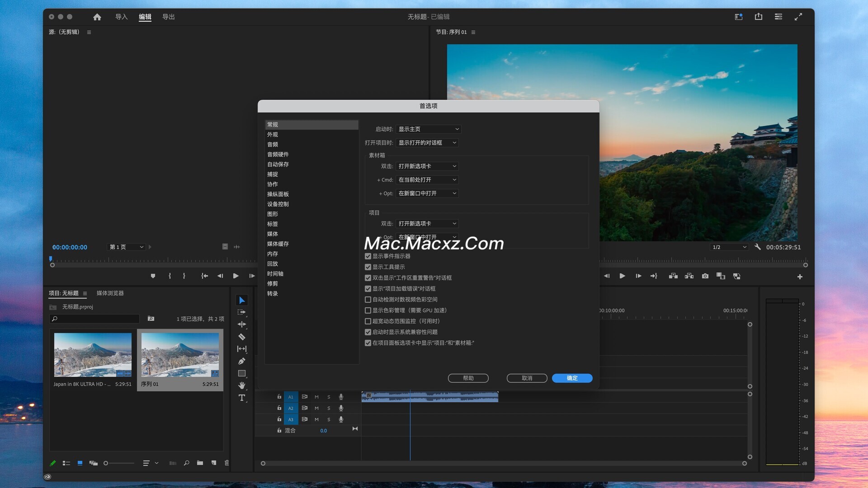Image resolution: width=868 pixels, height=488 pixels.
Task: Select the Pen tool
Action: point(241,361)
